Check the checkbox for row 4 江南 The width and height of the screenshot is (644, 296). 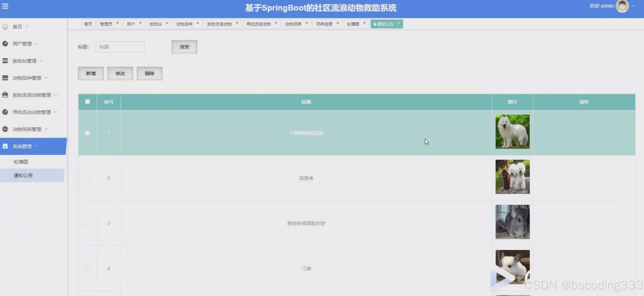[87, 268]
